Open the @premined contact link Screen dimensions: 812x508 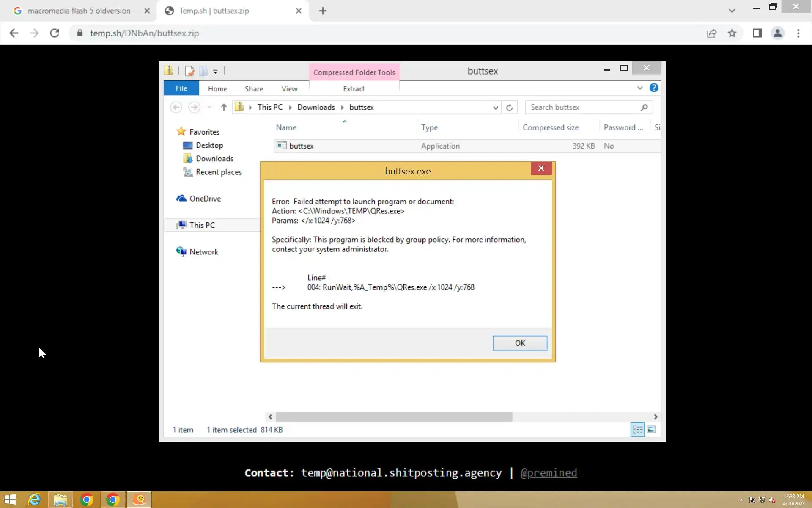[x=549, y=472]
